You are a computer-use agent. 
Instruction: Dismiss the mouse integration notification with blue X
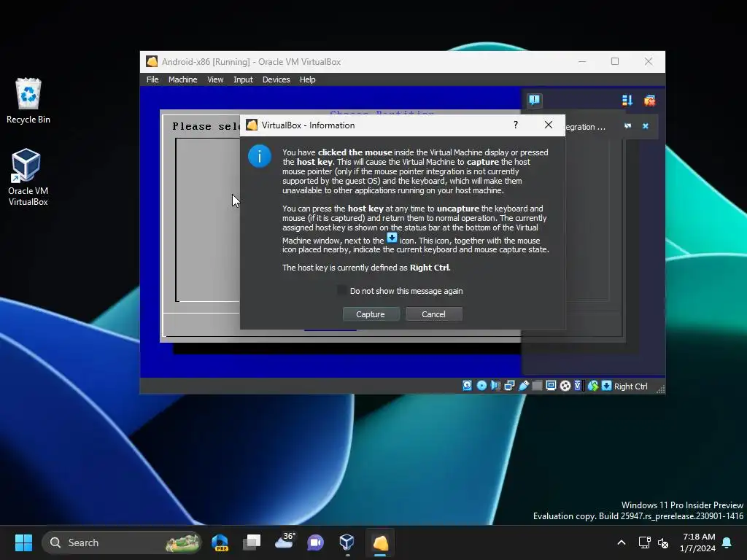(646, 126)
